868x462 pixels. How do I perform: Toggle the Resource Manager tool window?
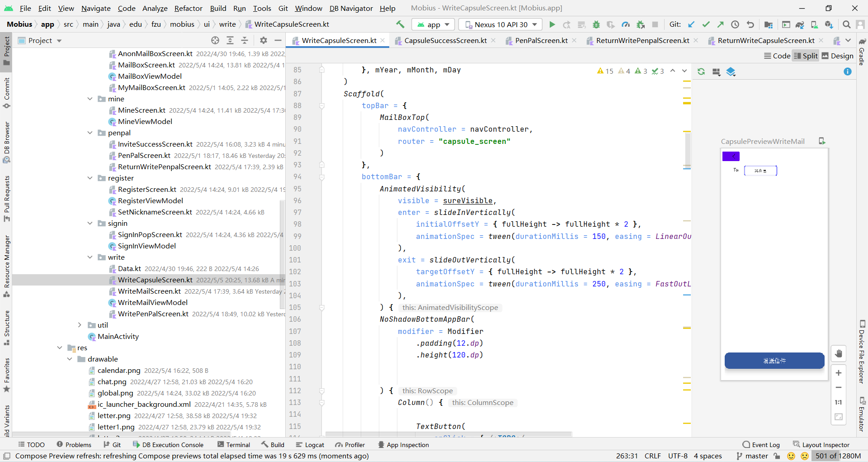(x=6, y=266)
